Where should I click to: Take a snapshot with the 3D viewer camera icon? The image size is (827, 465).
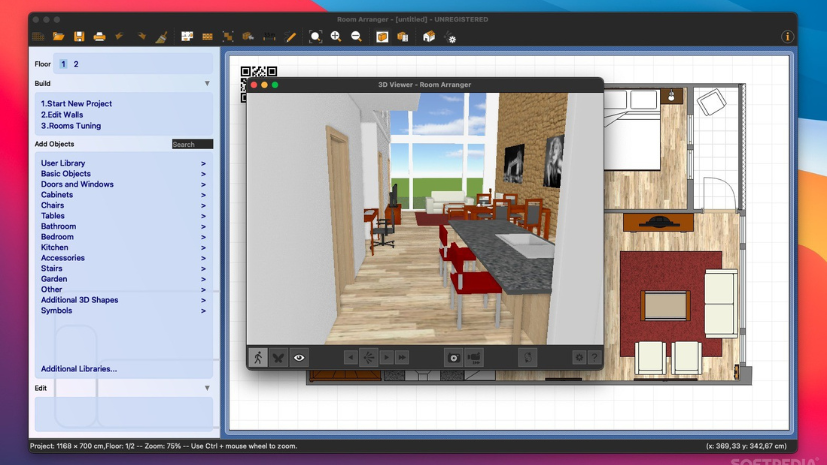coord(453,357)
